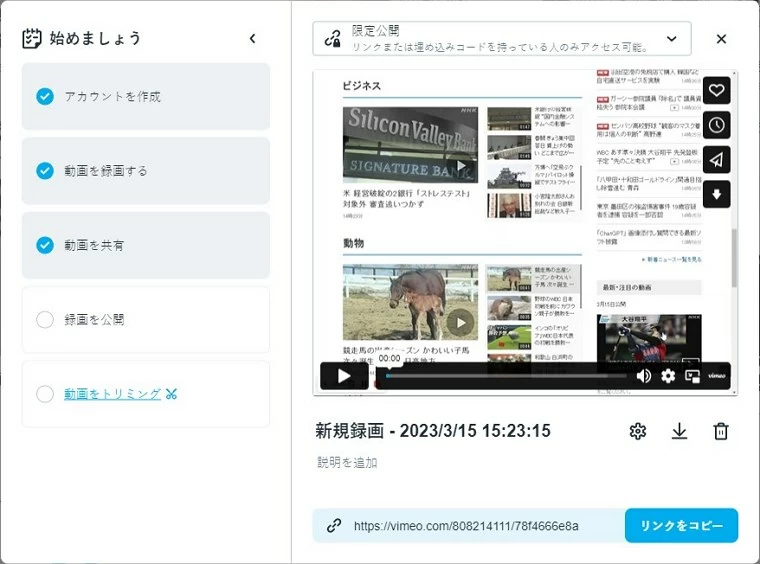The height and width of the screenshot is (564, 760).
Task: Click the calendar icon beside 始めましょう
Action: tap(32, 39)
